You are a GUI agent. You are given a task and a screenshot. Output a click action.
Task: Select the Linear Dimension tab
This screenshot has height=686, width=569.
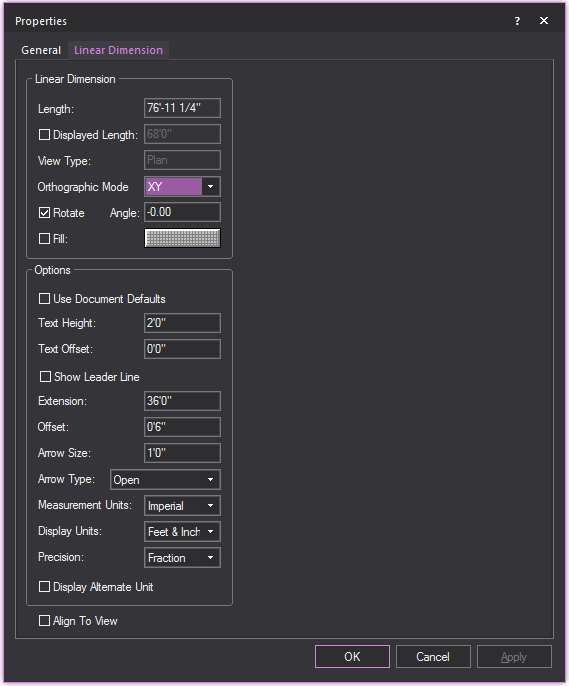119,50
